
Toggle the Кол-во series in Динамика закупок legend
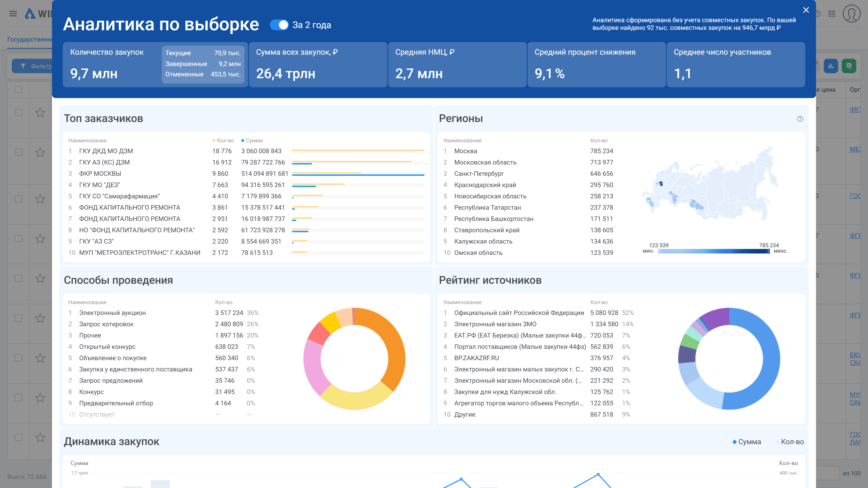pos(790,441)
